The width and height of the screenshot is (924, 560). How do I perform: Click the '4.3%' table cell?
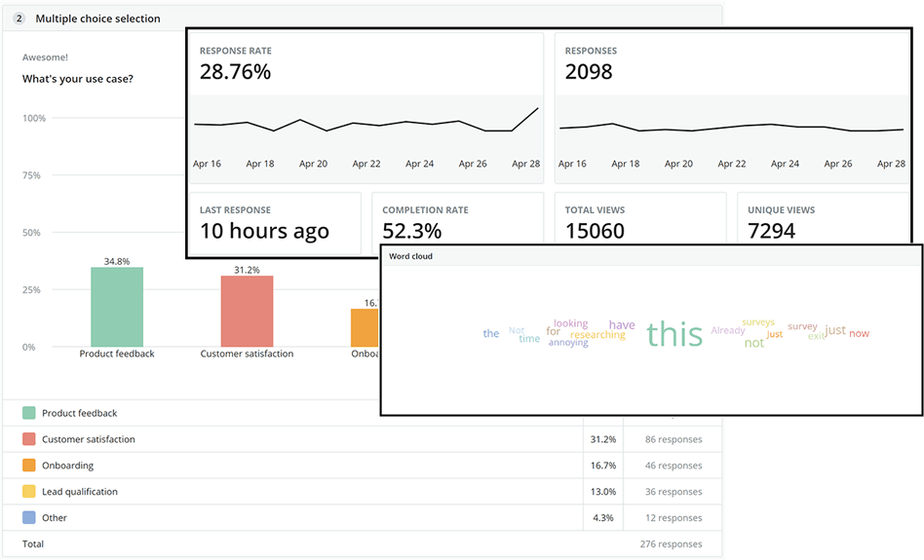click(603, 517)
